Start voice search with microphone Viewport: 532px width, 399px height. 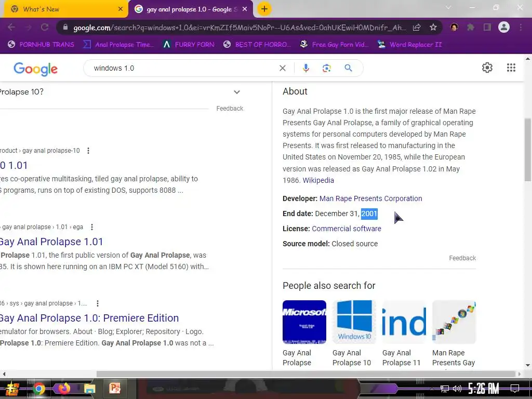tap(305, 68)
